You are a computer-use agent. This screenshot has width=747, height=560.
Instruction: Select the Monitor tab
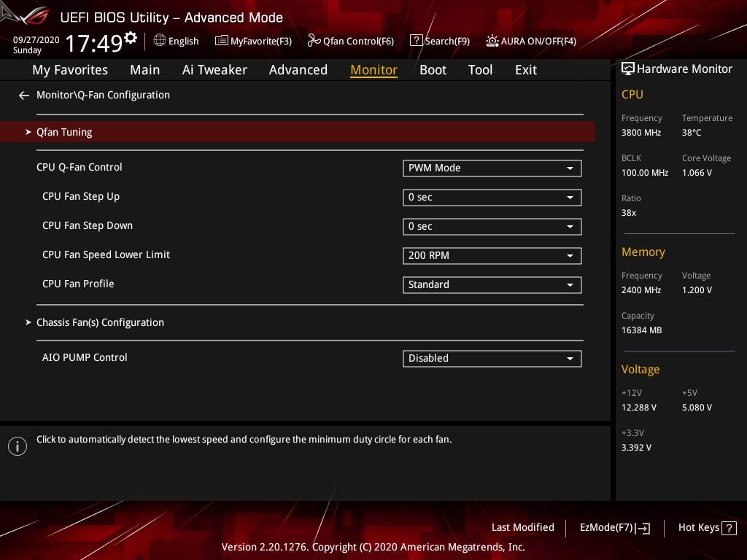tap(374, 70)
